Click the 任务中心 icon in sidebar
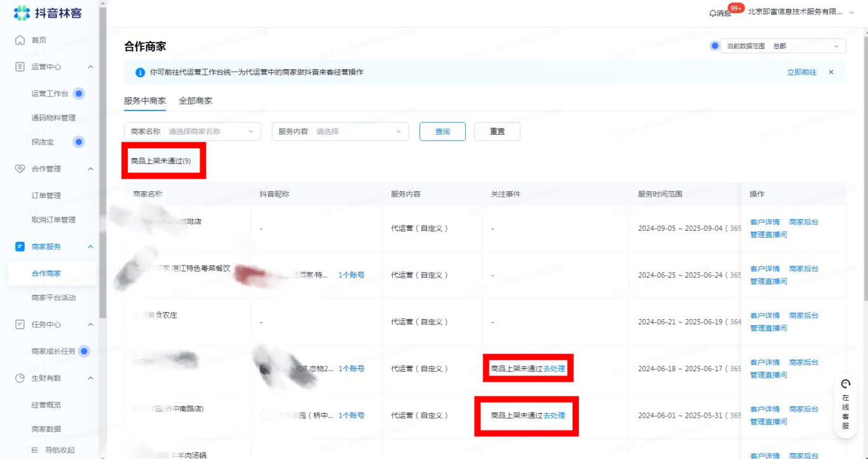This screenshot has height=459, width=868. 20,324
